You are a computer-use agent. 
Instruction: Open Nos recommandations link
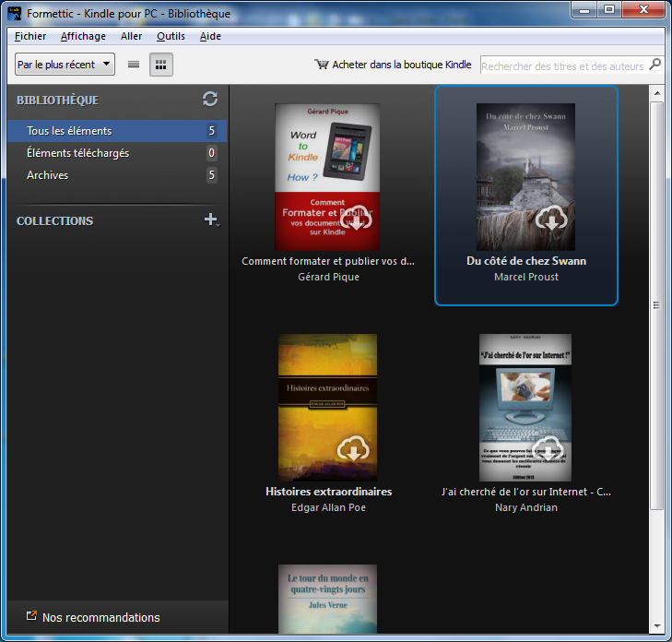[101, 617]
